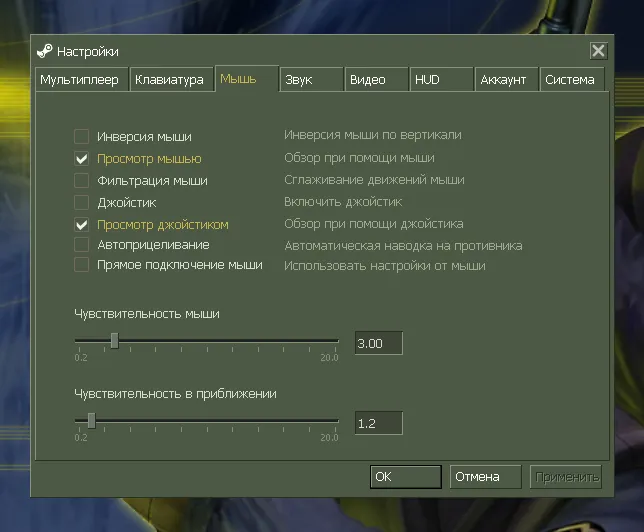Toggle Прямое подключение мыши checkbox

(81, 265)
